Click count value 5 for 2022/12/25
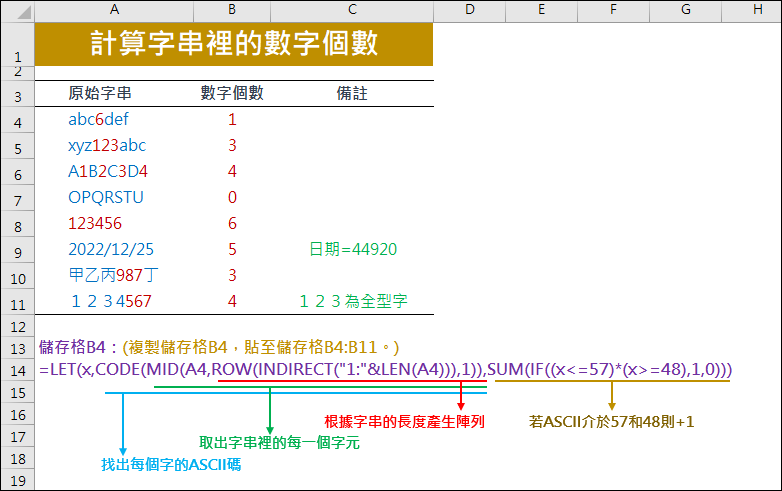This screenshot has width=782, height=491. pyautogui.click(x=232, y=249)
